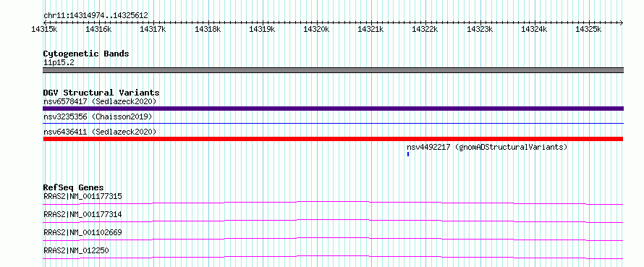Click the nsv4492217 (gnomADStructuralVariants) label
Viewport: 644px width, 267px height.
pos(487,147)
